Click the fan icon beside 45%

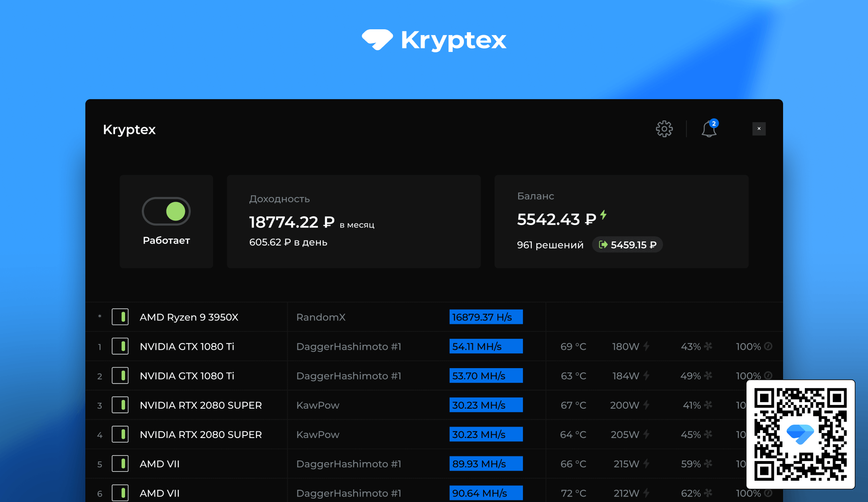[708, 434]
